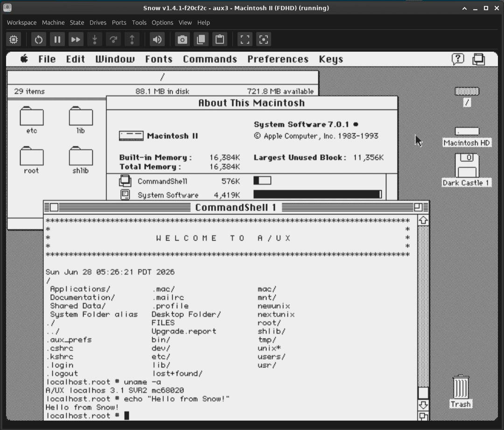Take a screenshot with the camera icon
504x430 pixels.
pyautogui.click(x=182, y=40)
